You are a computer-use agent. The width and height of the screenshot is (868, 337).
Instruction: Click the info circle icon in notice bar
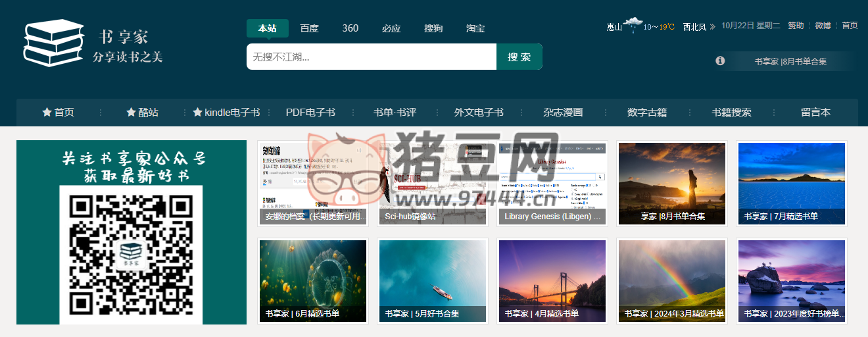click(x=720, y=61)
